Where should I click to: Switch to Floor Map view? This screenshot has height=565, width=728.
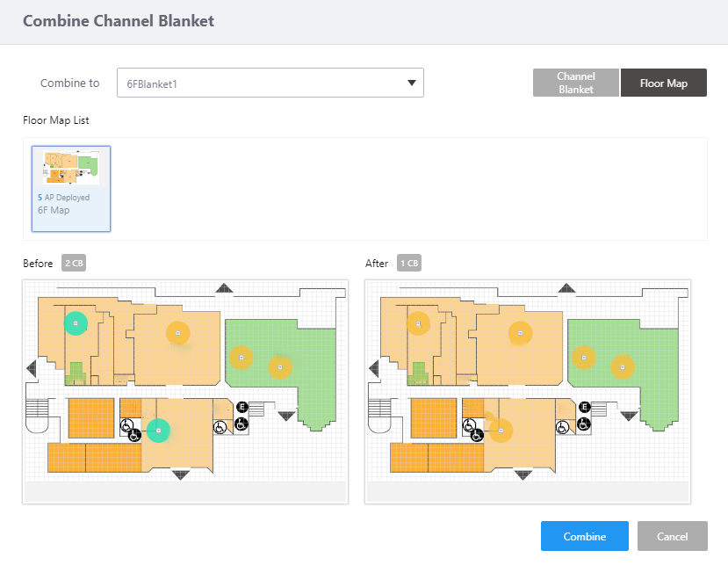663,83
